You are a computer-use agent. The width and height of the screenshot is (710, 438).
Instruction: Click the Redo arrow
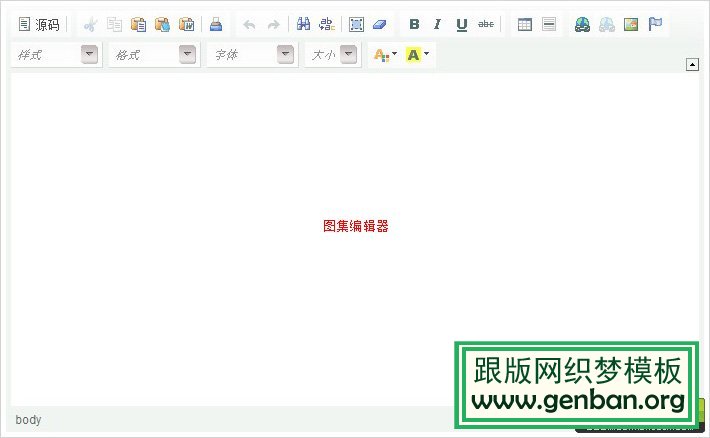point(273,24)
